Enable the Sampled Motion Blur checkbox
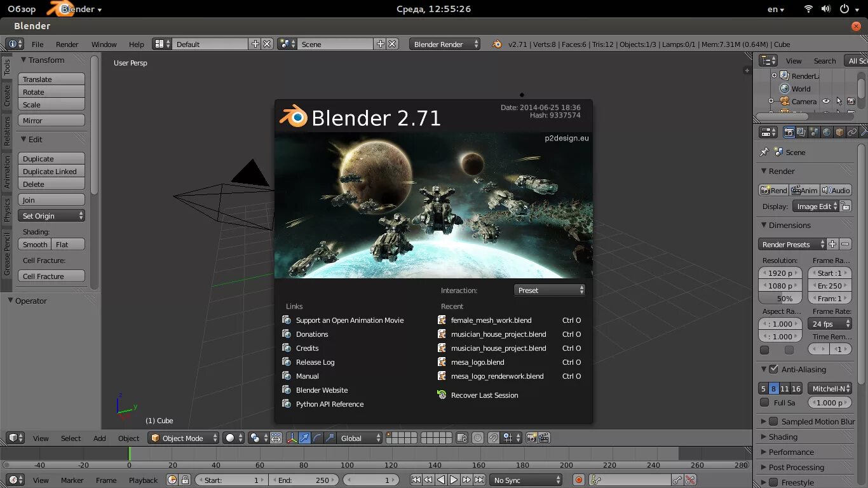868x488 pixels. pyautogui.click(x=773, y=421)
